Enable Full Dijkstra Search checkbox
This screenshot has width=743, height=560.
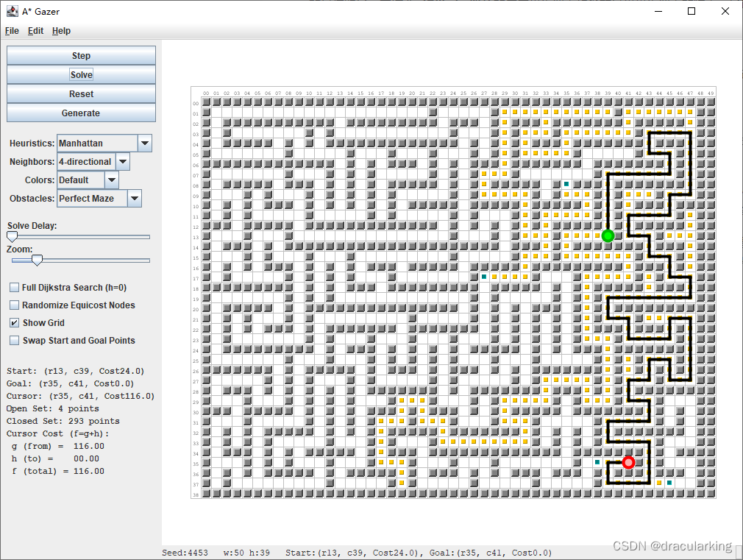pyautogui.click(x=14, y=287)
